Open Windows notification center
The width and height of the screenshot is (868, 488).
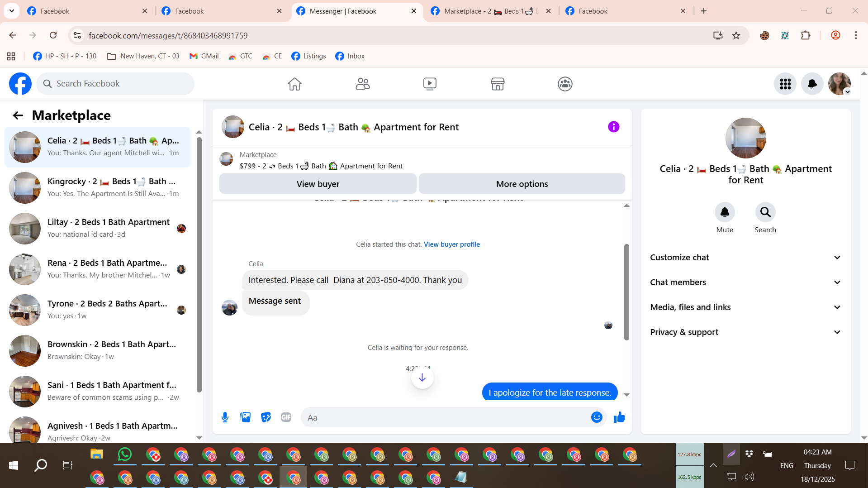click(x=849, y=465)
